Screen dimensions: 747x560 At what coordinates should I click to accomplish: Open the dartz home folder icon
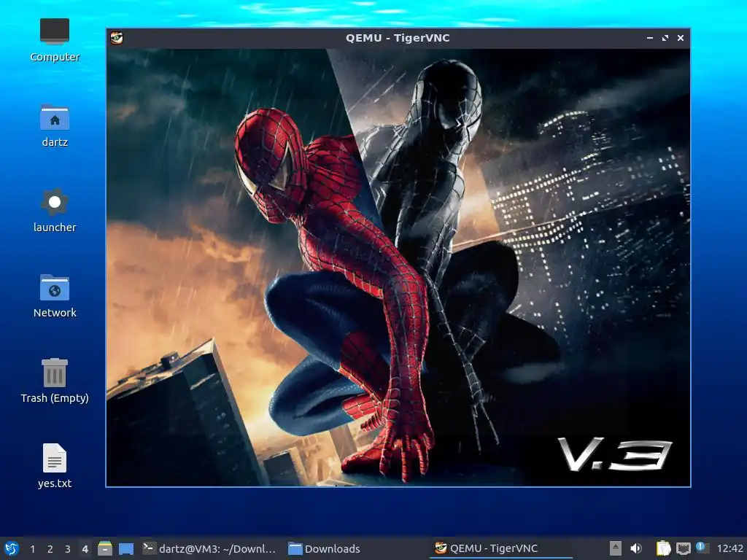(54, 125)
